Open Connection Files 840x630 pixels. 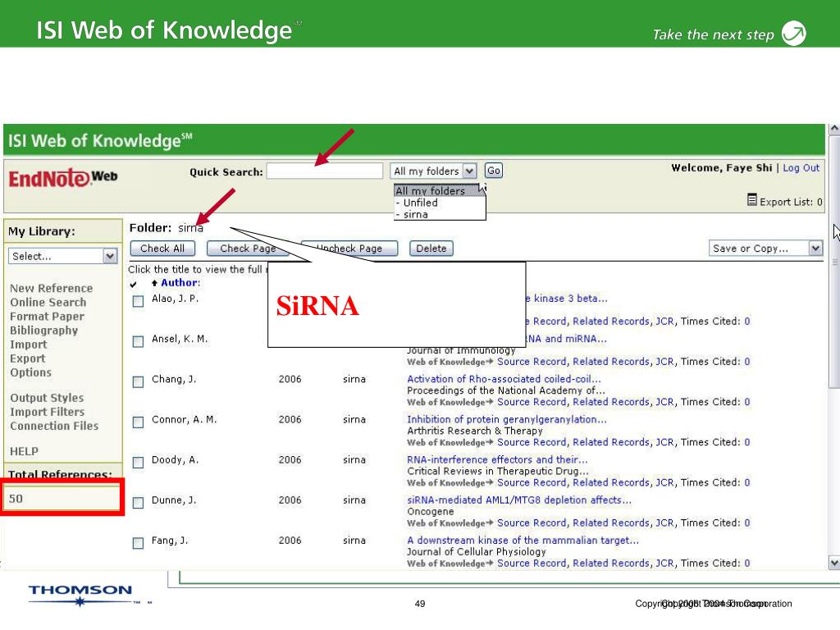point(54,426)
